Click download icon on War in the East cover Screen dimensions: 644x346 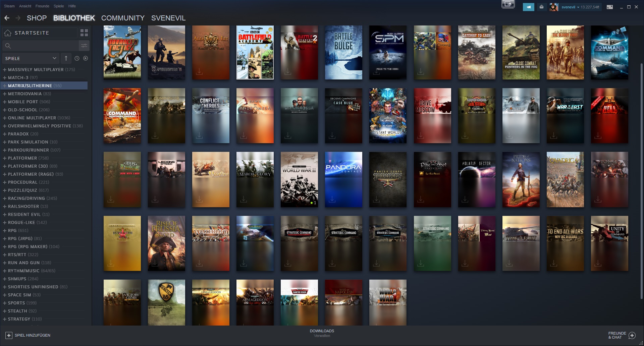[553, 135]
